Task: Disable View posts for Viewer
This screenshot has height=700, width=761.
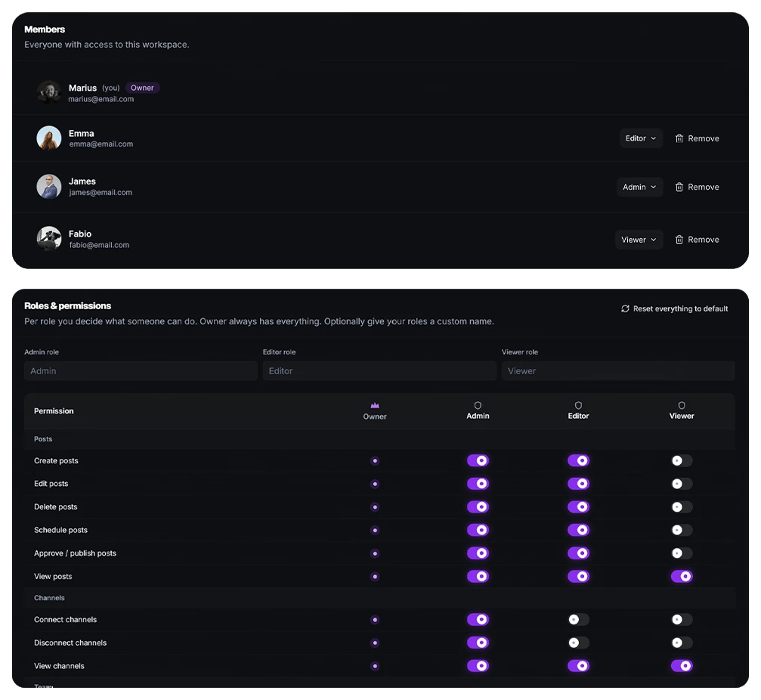Action: click(682, 576)
